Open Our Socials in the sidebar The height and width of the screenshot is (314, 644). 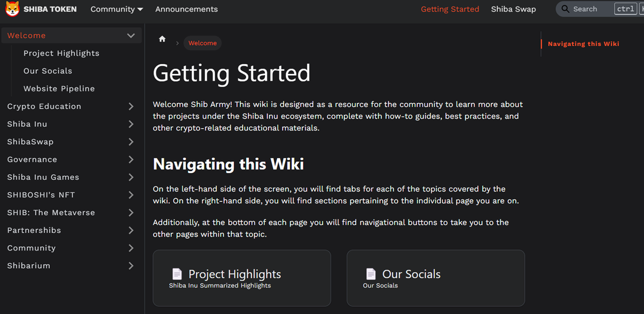pyautogui.click(x=48, y=71)
